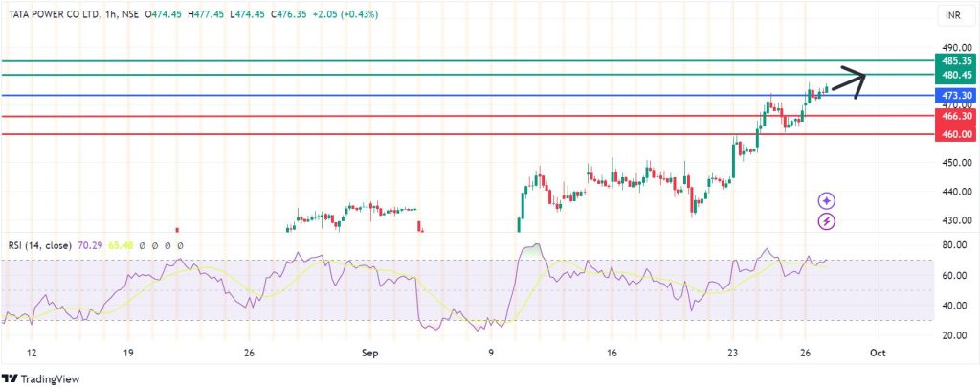
Task: Select the 480.45 green price label
Action: coord(955,75)
